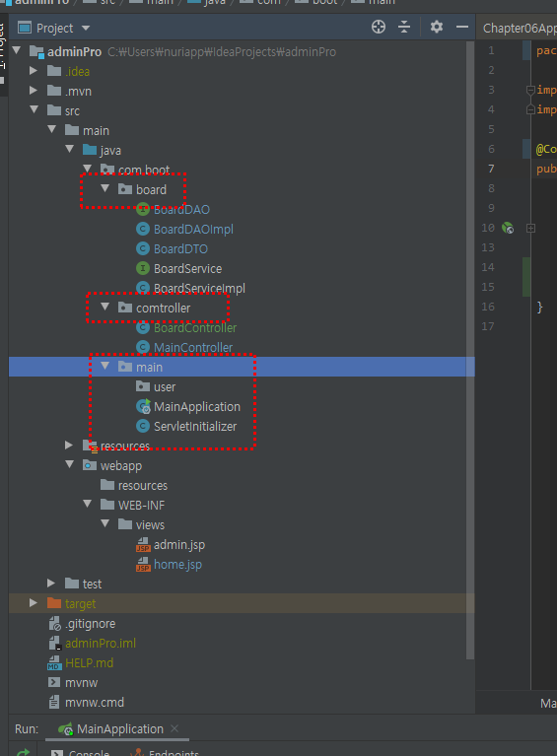Select admin.jsp file
557x756 pixels.
[x=178, y=545]
